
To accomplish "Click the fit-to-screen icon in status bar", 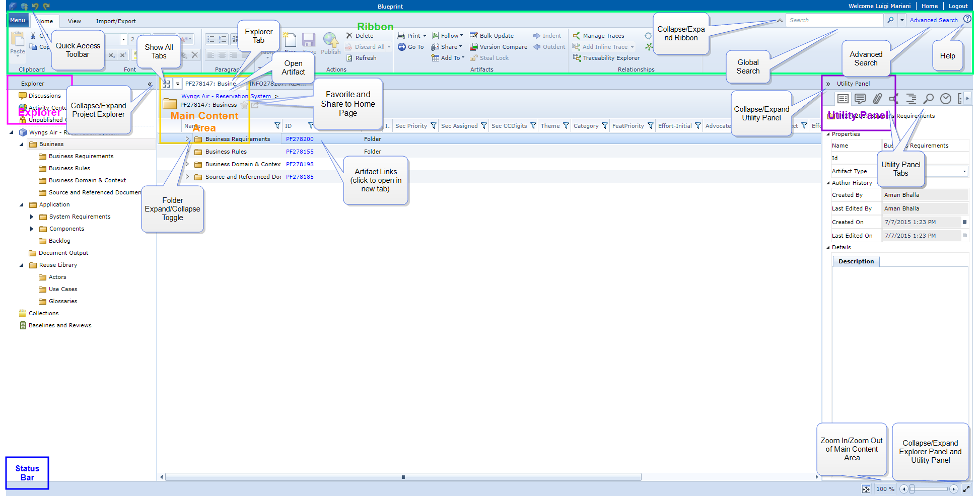I will (866, 489).
